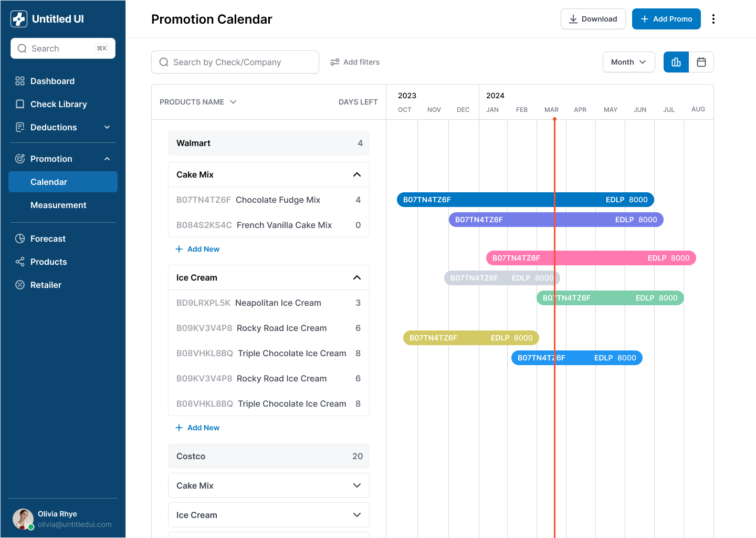Select French Vanilla Cake Mix row
Screen dimensions: 756x538
pyautogui.click(x=269, y=225)
